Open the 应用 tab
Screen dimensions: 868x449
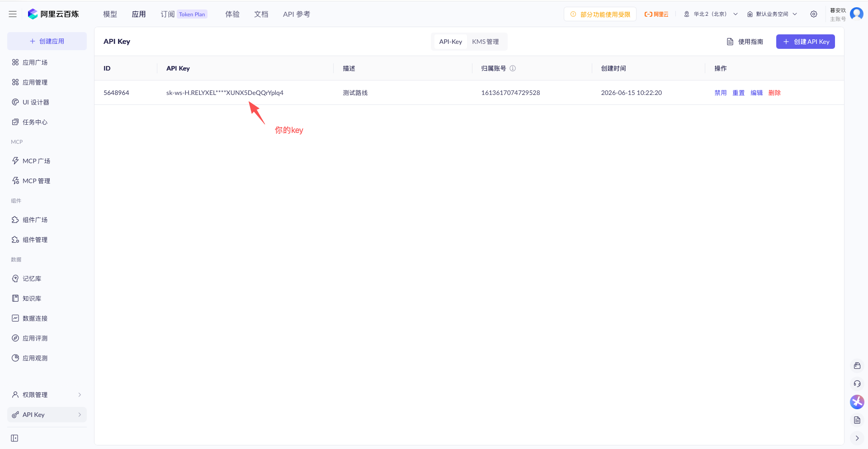139,14
